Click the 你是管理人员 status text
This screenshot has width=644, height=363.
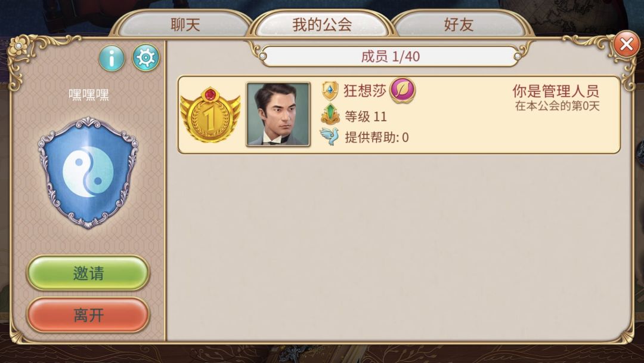click(x=556, y=91)
